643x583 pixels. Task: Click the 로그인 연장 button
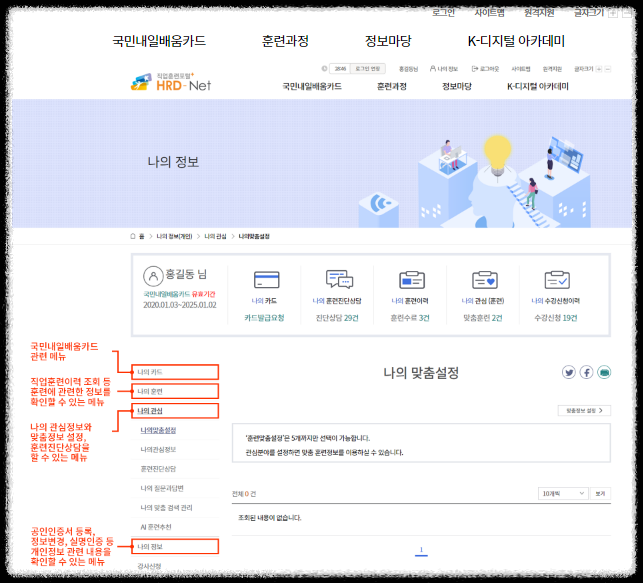(x=368, y=68)
